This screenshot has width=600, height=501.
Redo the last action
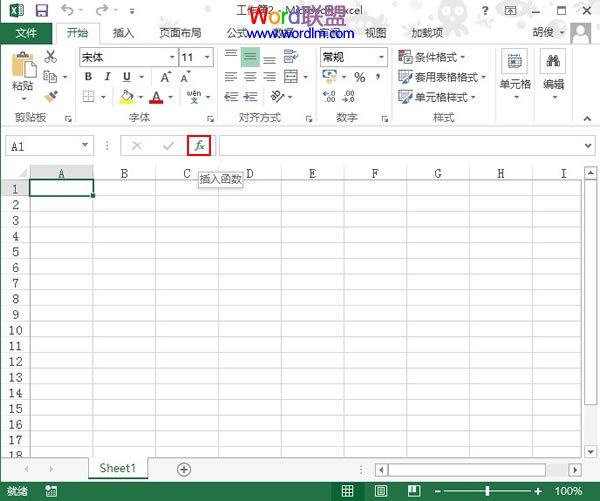pyautogui.click(x=102, y=10)
